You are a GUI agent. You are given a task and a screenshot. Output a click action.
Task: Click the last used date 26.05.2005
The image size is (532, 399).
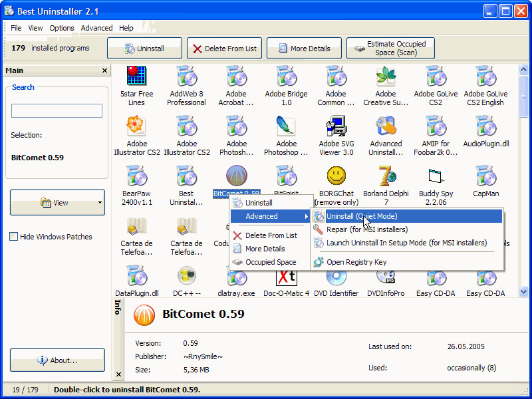[x=466, y=346]
